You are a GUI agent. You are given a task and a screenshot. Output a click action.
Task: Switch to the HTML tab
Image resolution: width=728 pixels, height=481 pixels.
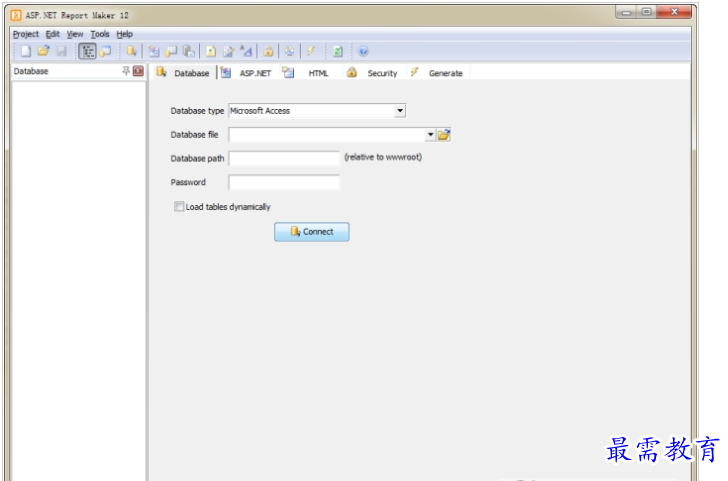306,72
